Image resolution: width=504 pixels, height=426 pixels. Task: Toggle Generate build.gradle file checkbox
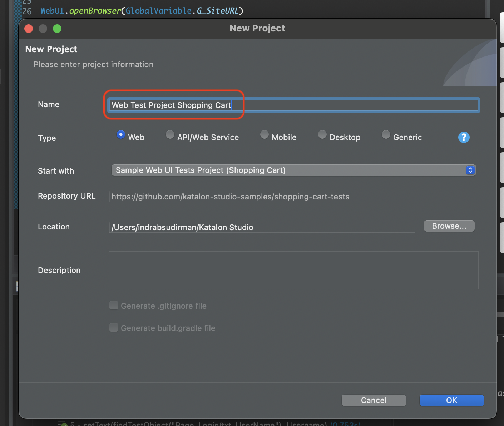[114, 328]
